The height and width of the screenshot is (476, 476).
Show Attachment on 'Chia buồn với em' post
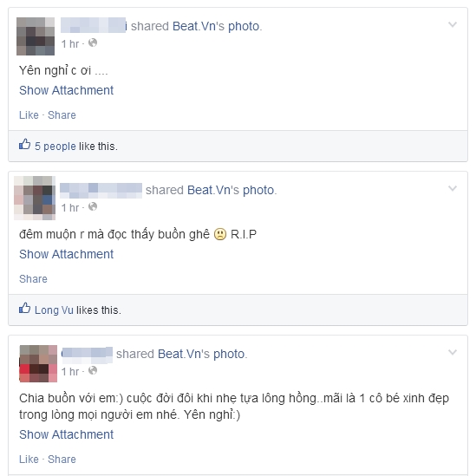pyautogui.click(x=66, y=434)
